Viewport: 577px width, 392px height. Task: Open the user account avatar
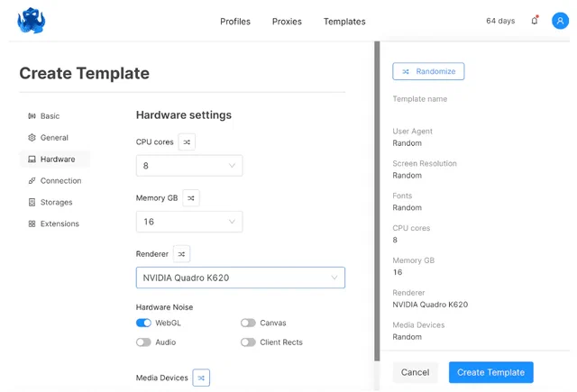560,21
